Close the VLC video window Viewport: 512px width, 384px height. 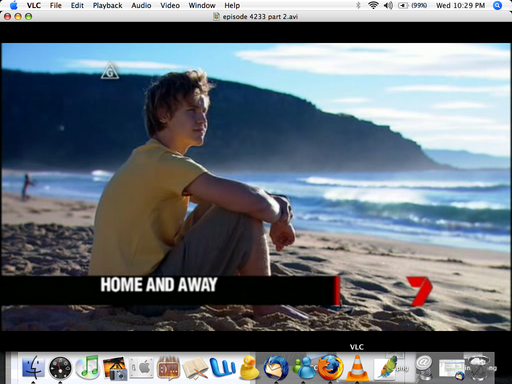coord(8,16)
